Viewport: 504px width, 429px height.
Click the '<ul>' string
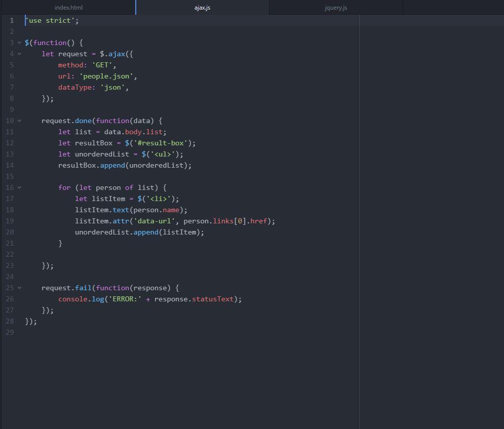pyautogui.click(x=162, y=154)
